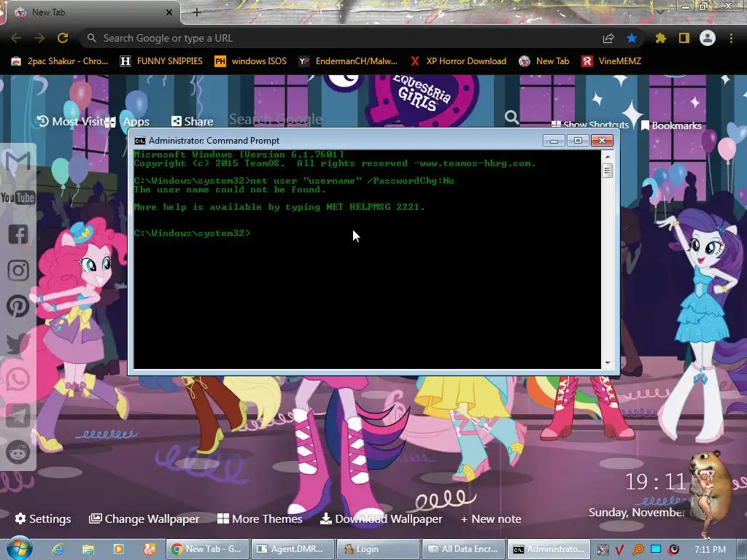Image resolution: width=747 pixels, height=560 pixels.
Task: Click Show Shortcuts on the page
Action: click(589, 125)
